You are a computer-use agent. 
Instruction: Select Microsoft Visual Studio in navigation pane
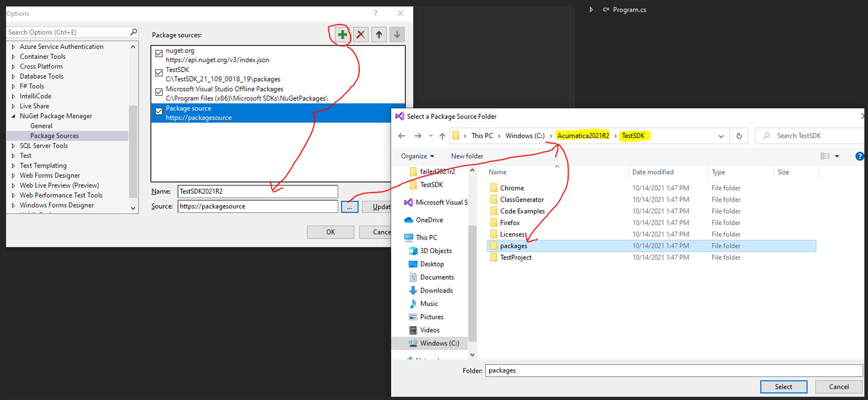point(436,202)
